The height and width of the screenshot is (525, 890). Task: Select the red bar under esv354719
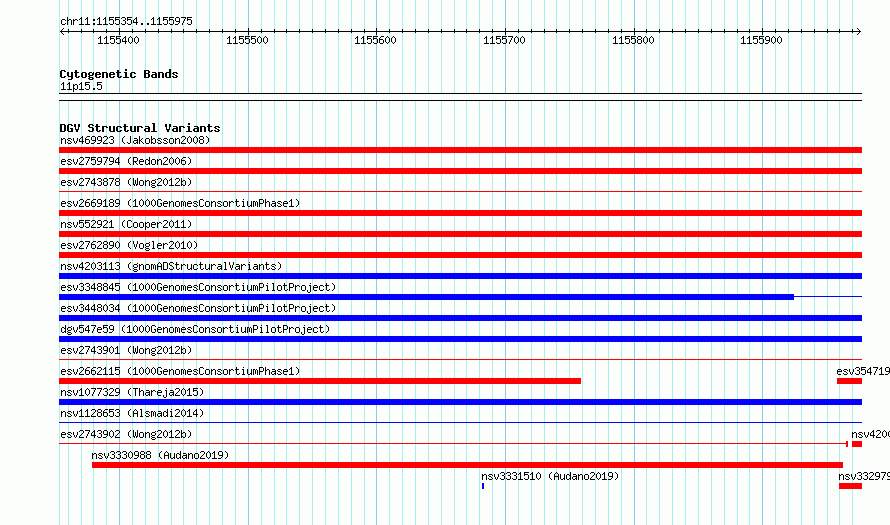tap(849, 381)
